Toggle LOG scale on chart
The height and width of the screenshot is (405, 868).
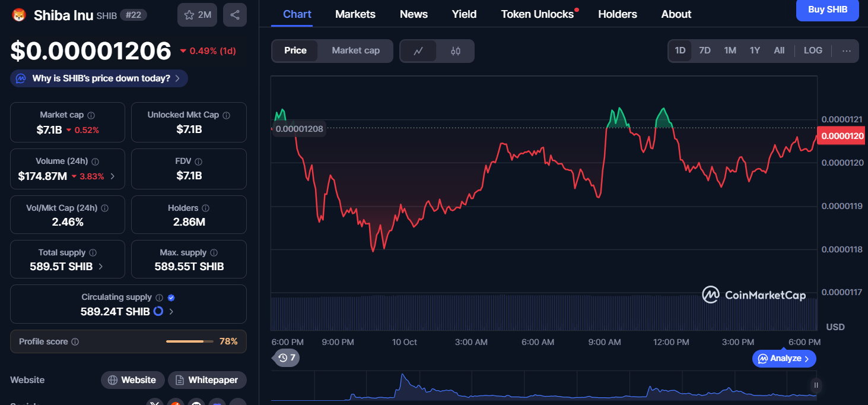813,50
